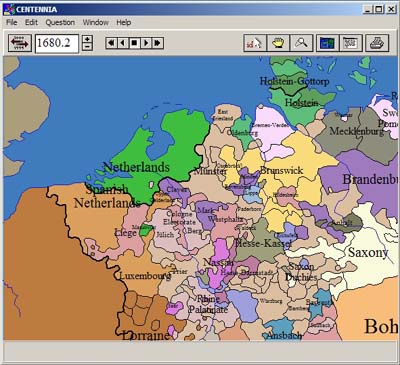The height and width of the screenshot is (365, 400).
Task: Click the Liege map label
Action: coord(125,233)
